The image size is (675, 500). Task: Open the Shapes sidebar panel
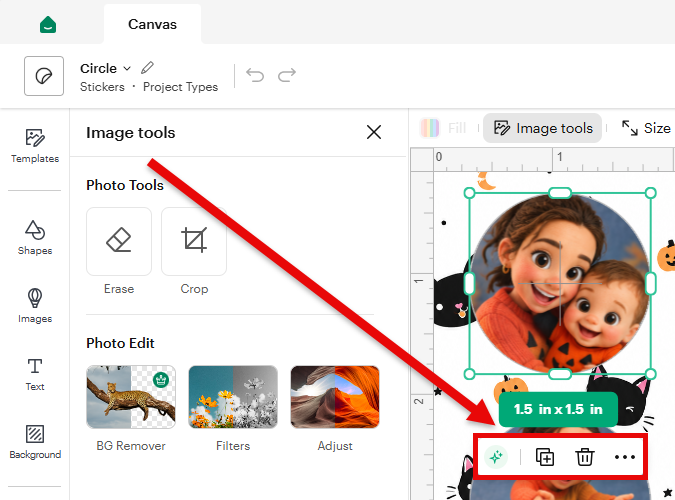pyautogui.click(x=35, y=238)
